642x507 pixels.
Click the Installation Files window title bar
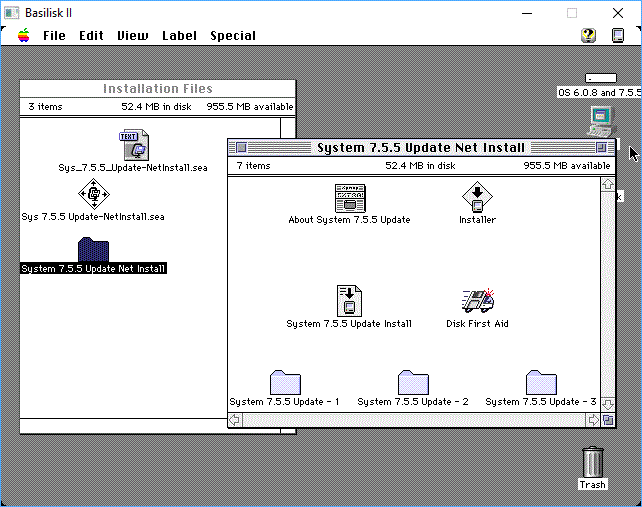coord(158,88)
